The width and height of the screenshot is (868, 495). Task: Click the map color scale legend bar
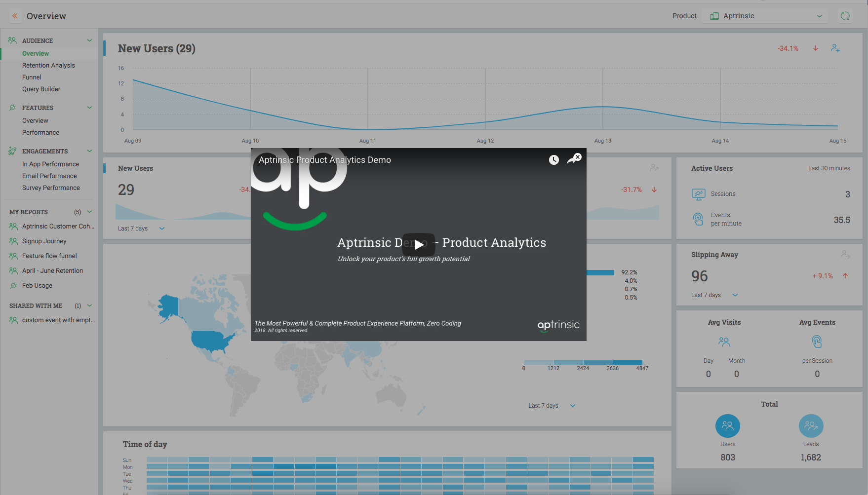(583, 362)
